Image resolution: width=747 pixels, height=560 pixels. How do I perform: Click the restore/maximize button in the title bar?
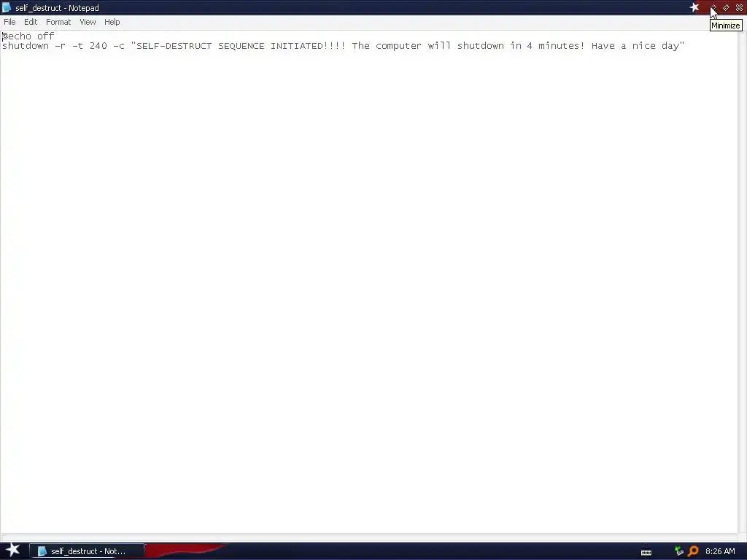pyautogui.click(x=726, y=7)
